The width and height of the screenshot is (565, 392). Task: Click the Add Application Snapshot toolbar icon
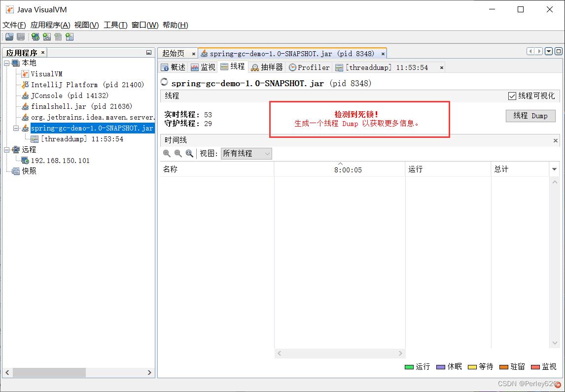tap(70, 36)
